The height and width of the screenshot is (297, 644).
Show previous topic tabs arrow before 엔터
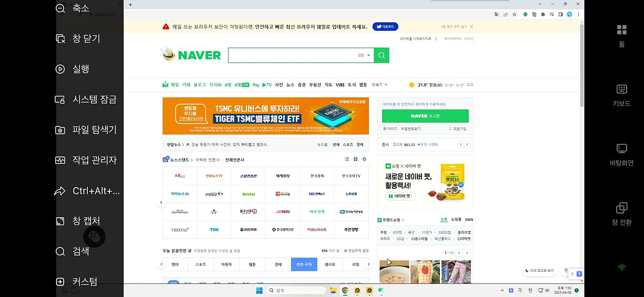coord(161,264)
